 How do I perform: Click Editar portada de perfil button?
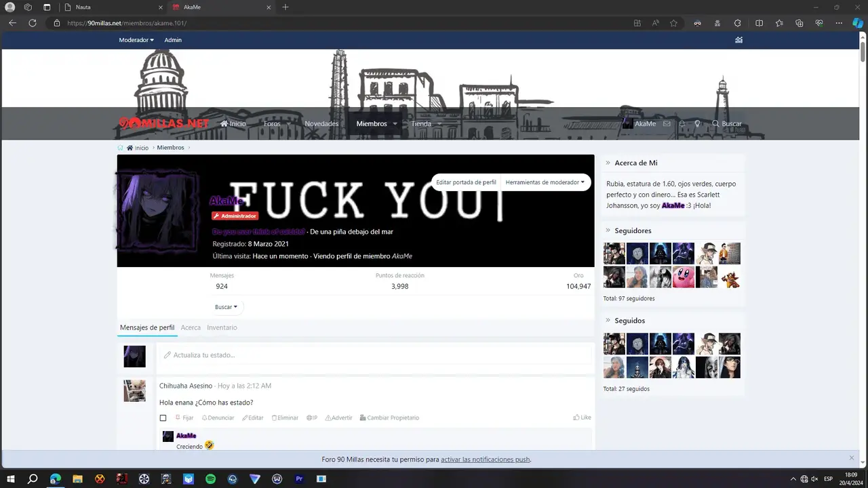click(x=466, y=182)
